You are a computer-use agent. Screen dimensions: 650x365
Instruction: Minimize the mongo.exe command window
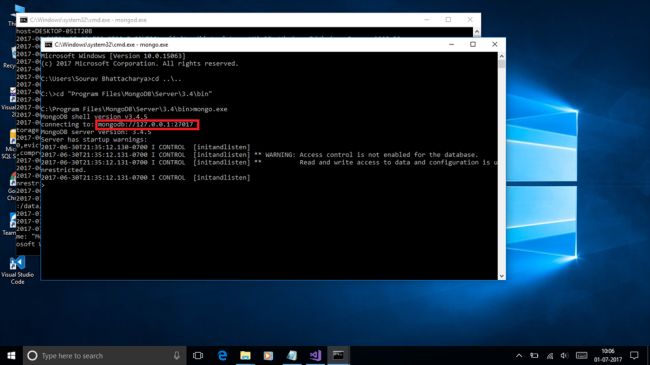451,44
